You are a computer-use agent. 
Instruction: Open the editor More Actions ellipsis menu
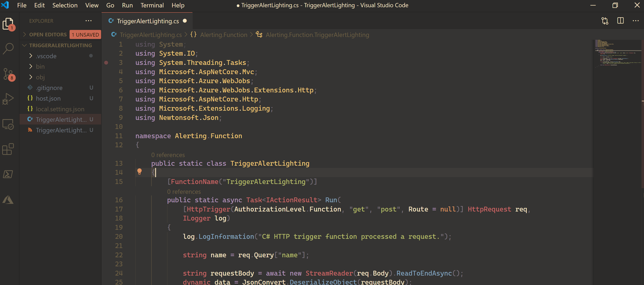pos(636,21)
